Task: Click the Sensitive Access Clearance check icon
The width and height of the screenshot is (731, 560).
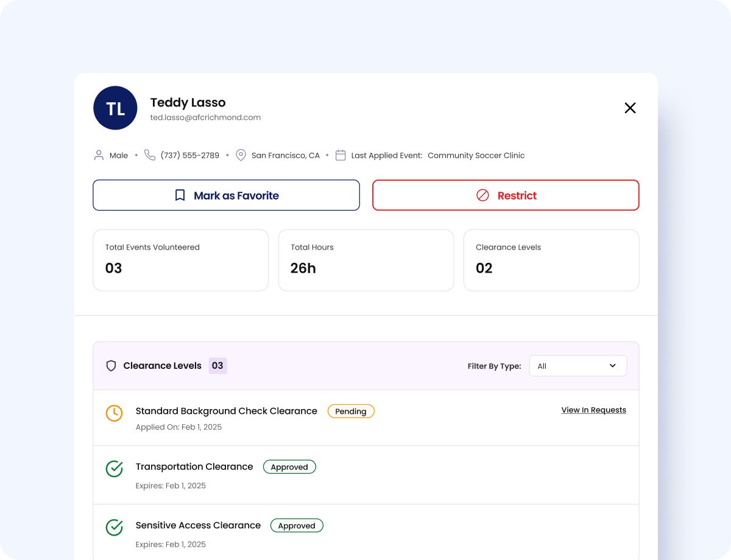Action: click(114, 527)
